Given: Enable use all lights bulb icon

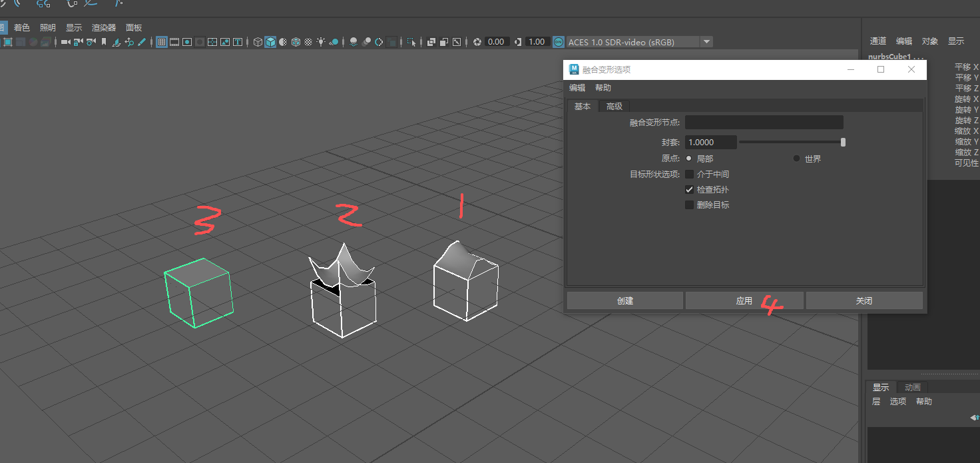Looking at the screenshot, I should point(321,42).
